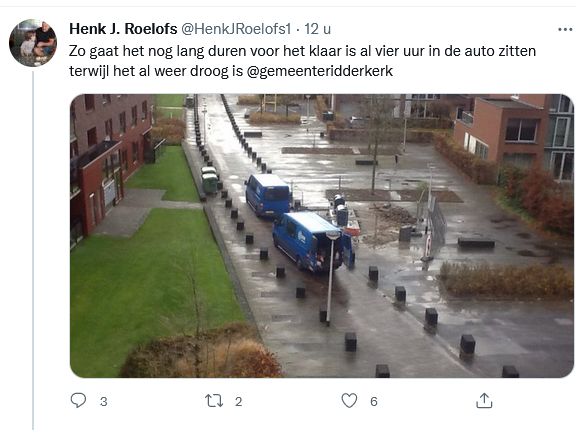Open the tweet's three-dot more options menu
This screenshot has width=576, height=434.
click(565, 29)
